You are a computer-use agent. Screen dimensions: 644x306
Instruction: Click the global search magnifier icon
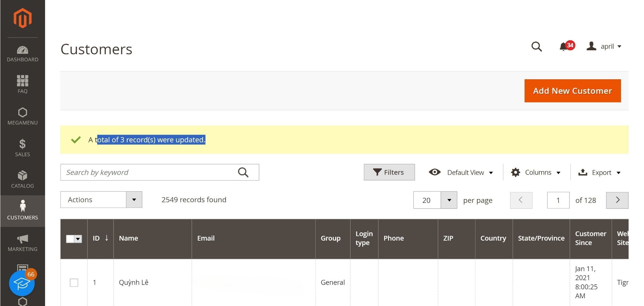pyautogui.click(x=536, y=47)
